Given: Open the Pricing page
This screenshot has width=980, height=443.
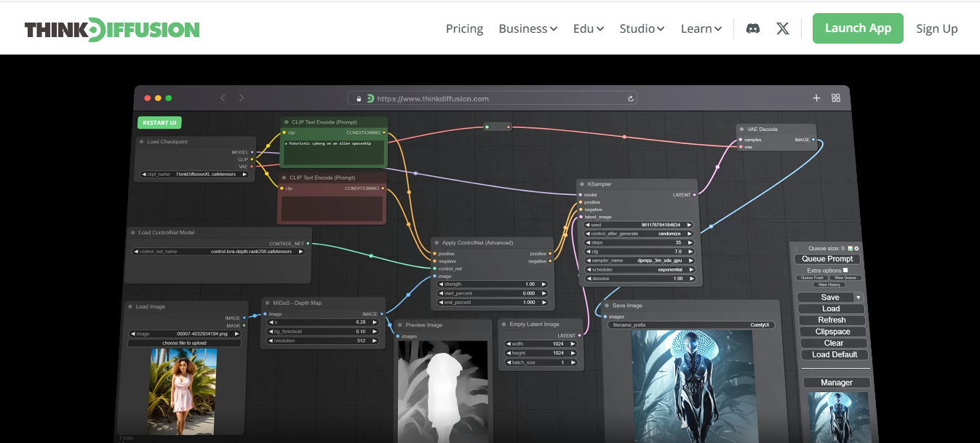Looking at the screenshot, I should tap(464, 28).
